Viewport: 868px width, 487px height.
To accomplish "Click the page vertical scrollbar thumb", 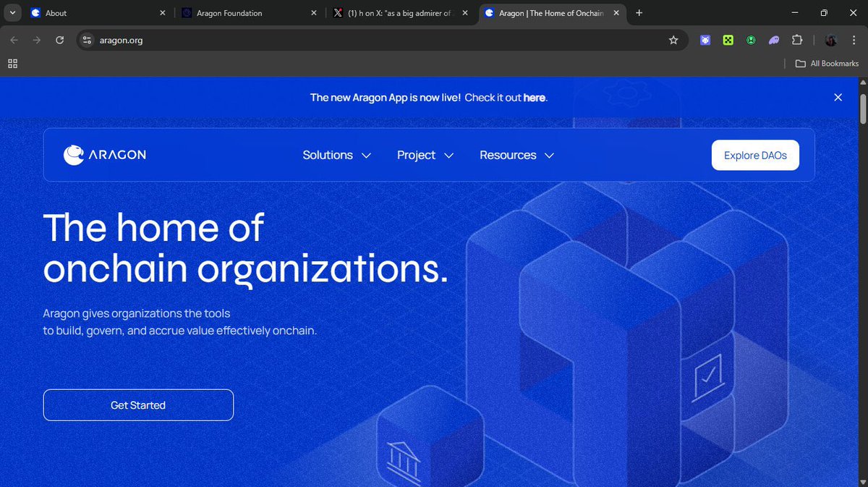I will coord(862,110).
